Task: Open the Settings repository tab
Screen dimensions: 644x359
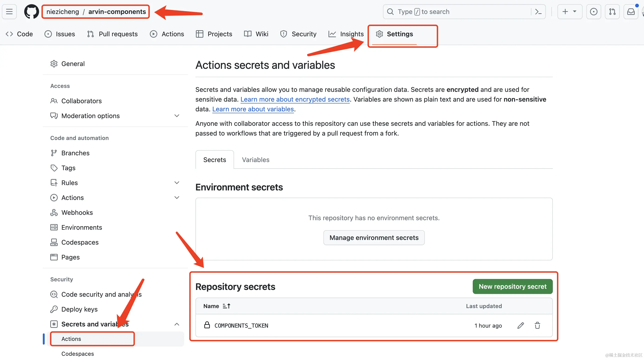Action: 395,34
